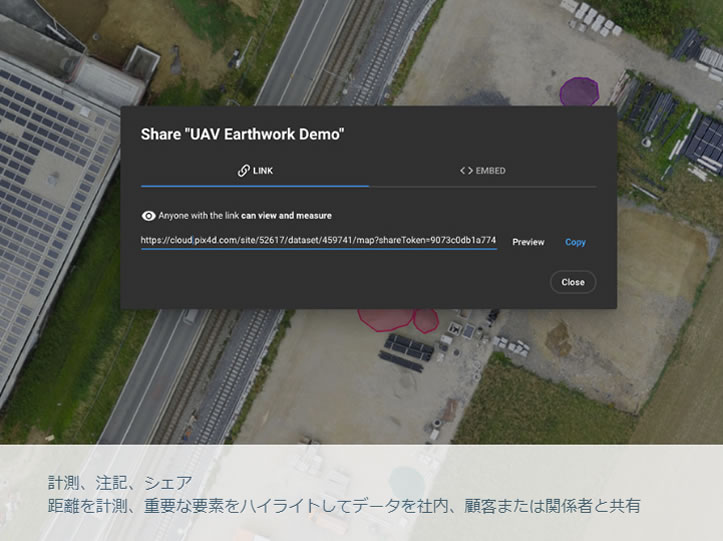The image size is (723, 541).
Task: Click the eye icon beside link permissions
Action: coord(148,216)
